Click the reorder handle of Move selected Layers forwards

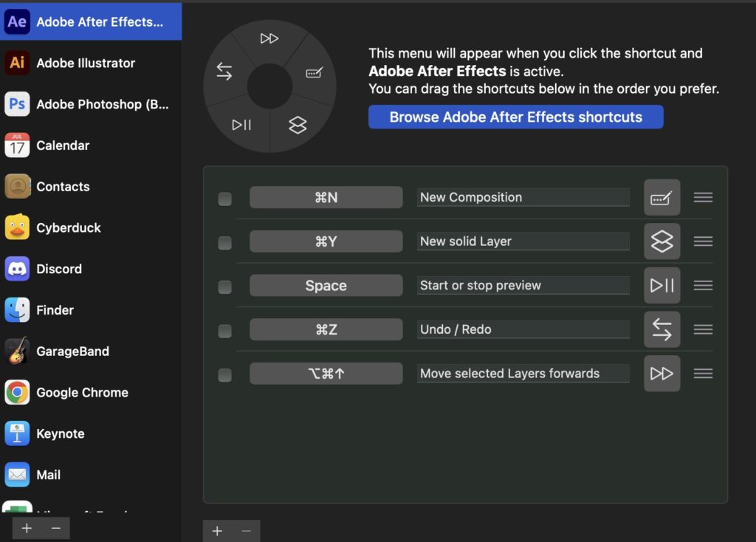[x=703, y=373]
